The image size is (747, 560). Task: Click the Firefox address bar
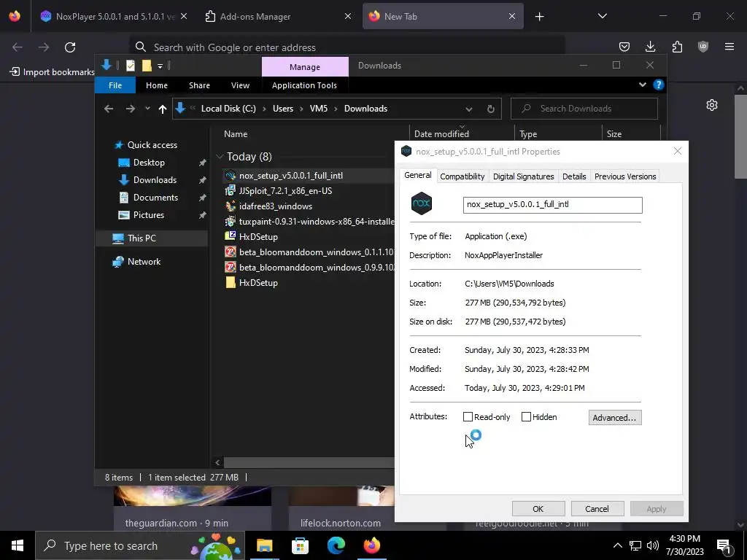click(347, 47)
